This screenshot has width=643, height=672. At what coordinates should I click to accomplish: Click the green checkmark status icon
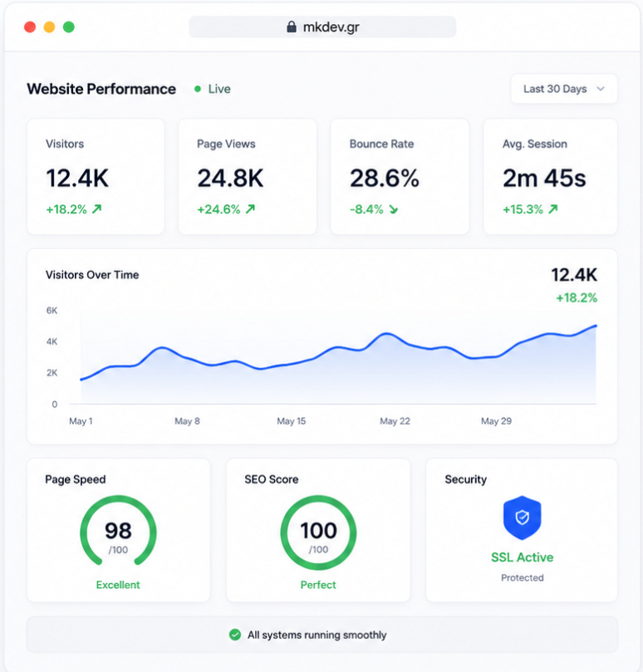point(235,635)
